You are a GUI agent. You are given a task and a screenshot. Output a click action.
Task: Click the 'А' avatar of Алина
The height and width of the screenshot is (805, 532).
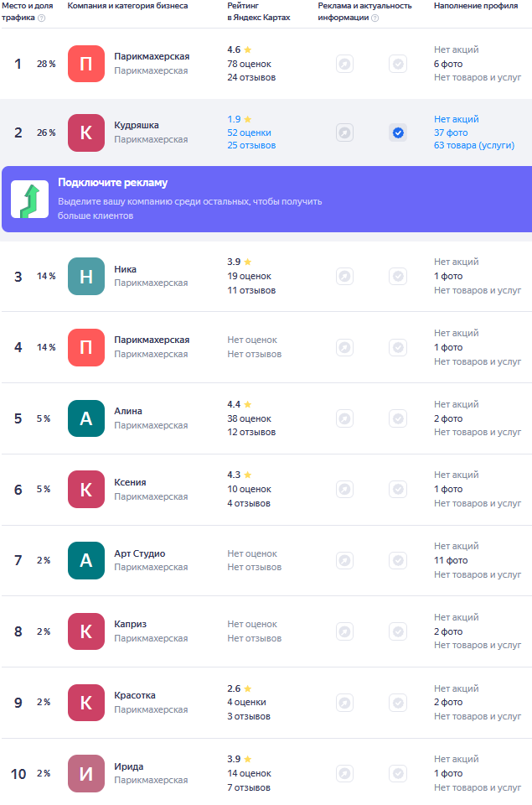[x=86, y=418]
